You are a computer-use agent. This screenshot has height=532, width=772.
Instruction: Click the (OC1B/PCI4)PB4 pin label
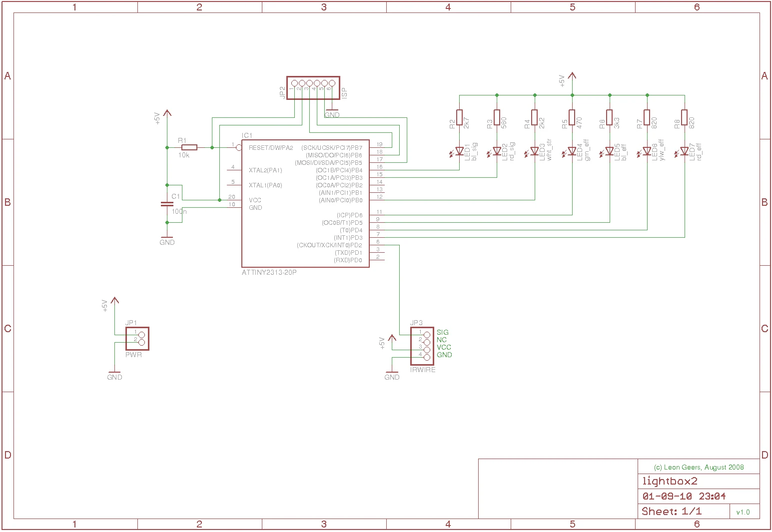tap(339, 170)
